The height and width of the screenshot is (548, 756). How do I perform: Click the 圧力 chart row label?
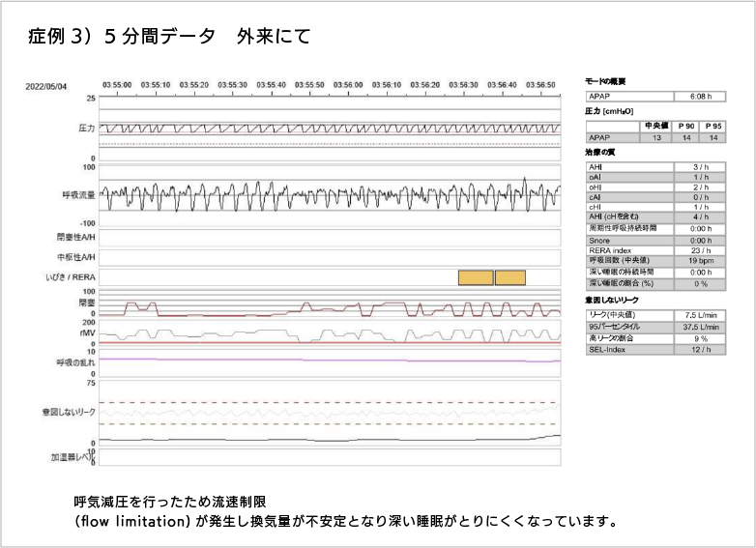pyautogui.click(x=87, y=129)
